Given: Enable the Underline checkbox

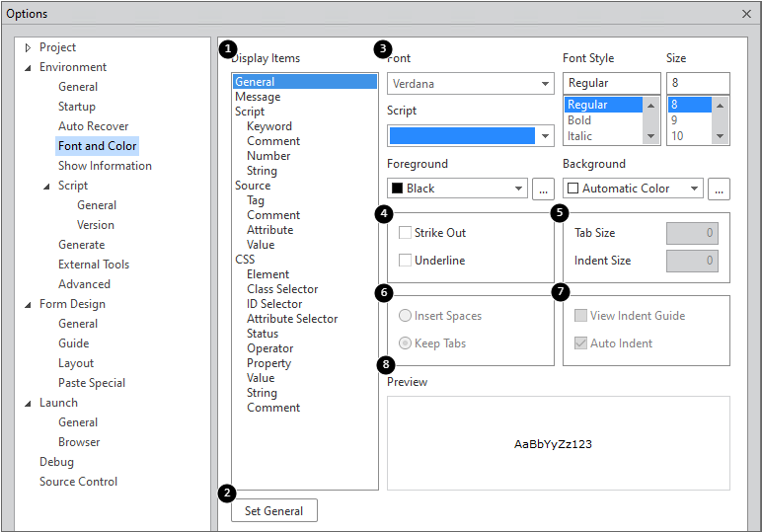Looking at the screenshot, I should tap(406, 261).
